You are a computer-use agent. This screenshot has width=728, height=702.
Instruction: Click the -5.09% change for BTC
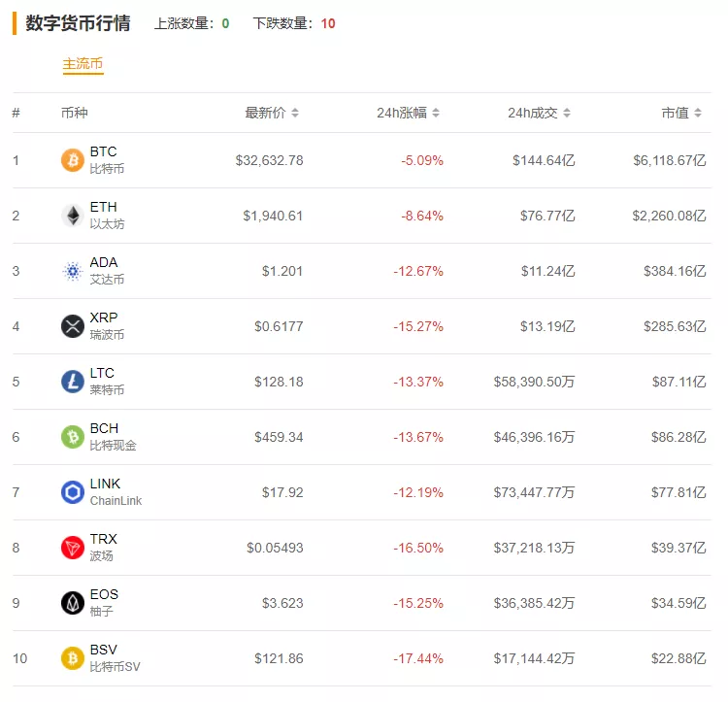click(422, 160)
